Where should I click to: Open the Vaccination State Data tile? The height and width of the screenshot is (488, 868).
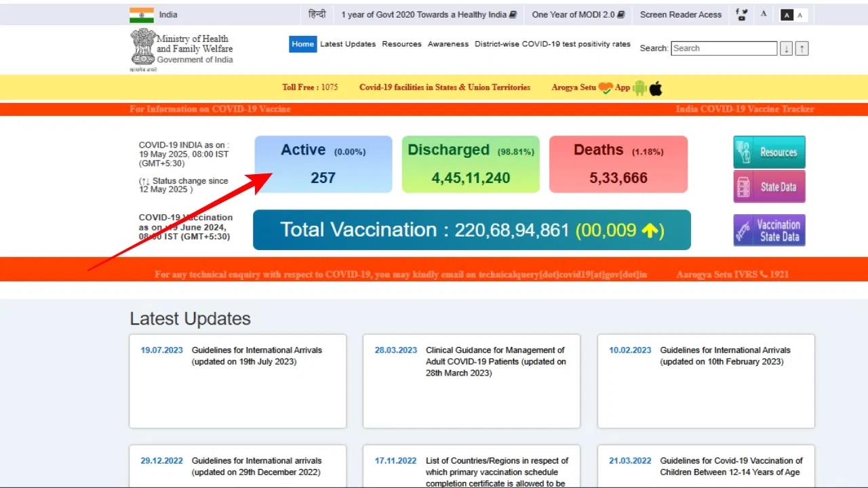click(769, 230)
